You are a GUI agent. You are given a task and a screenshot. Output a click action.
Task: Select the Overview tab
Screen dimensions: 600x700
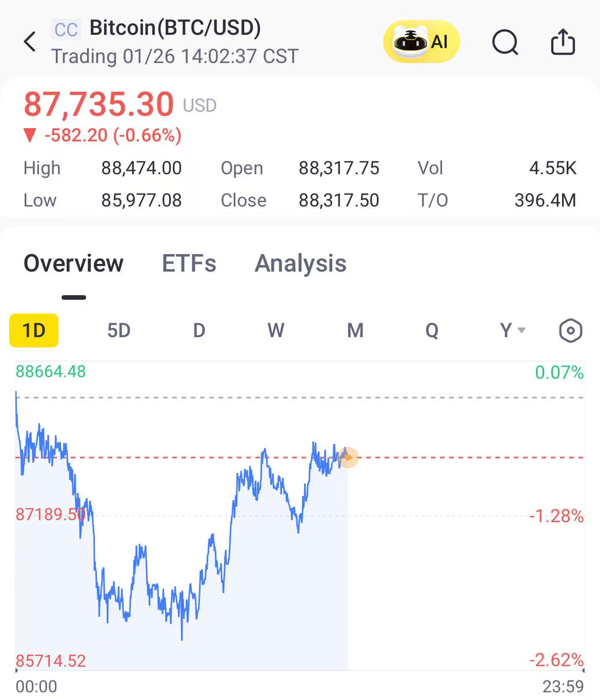73,263
